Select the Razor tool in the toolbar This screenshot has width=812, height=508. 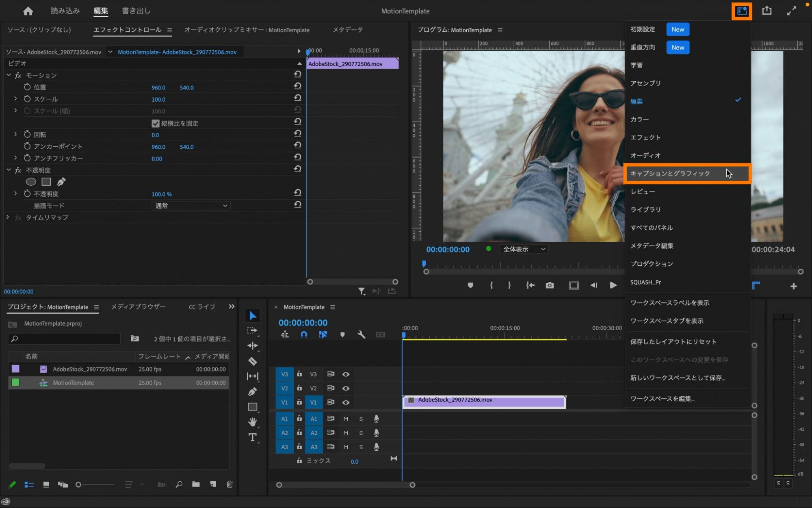pos(252,361)
